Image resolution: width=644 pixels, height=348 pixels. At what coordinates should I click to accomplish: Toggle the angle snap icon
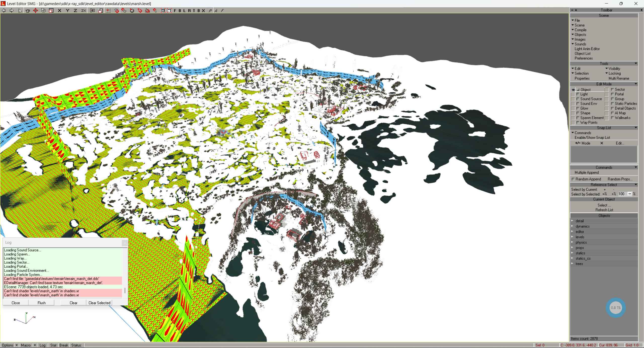coord(147,11)
